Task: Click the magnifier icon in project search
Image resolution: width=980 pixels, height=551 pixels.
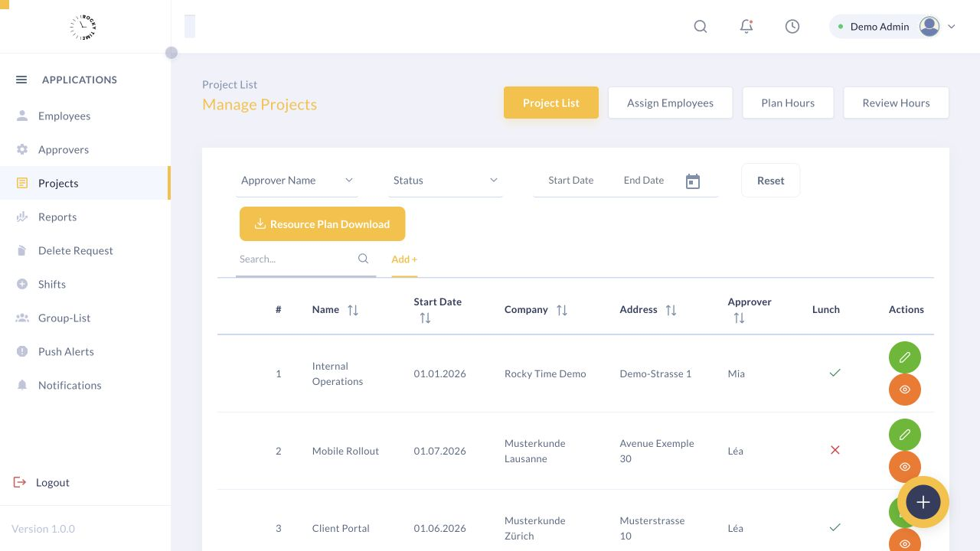Action: (364, 259)
